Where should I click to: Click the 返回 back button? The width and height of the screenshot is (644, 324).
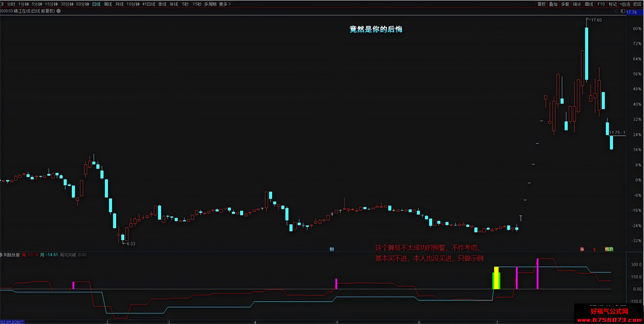point(637,4)
